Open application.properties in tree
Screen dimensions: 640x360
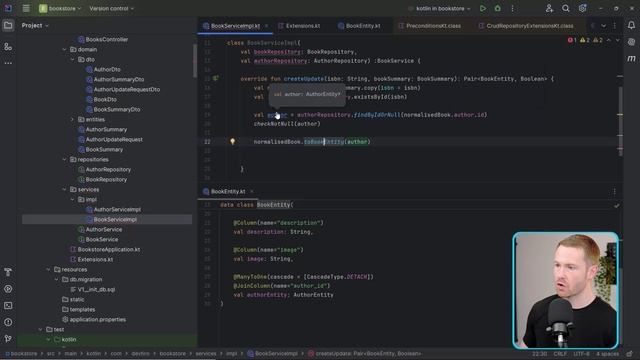pyautogui.click(x=94, y=320)
